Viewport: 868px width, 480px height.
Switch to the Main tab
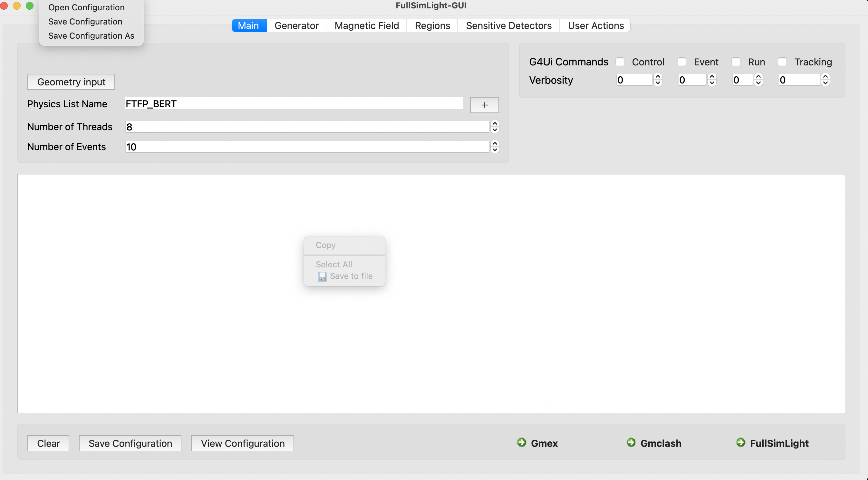click(249, 25)
